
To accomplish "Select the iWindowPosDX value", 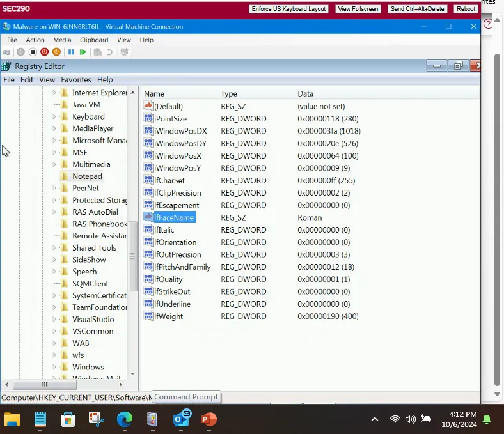I will (x=180, y=131).
